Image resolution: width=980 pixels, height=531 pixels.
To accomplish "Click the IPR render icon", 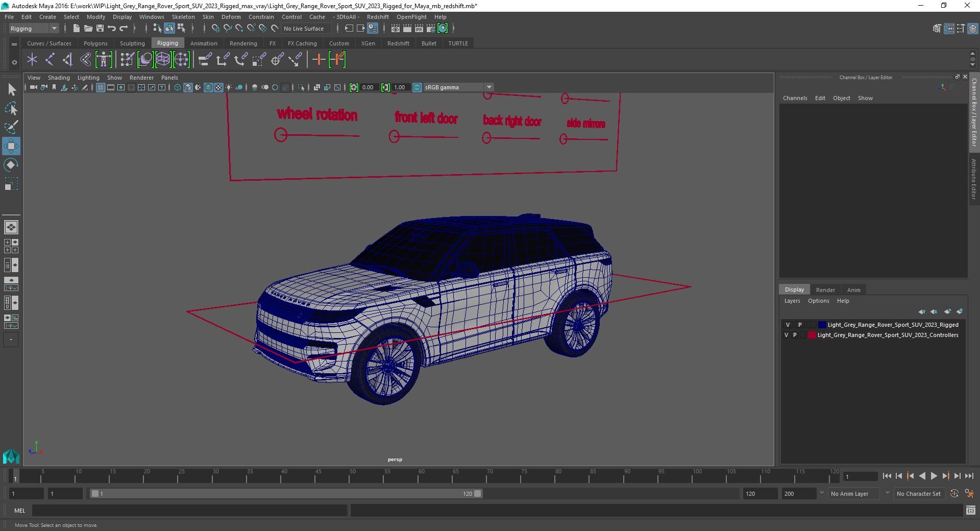I will 419,29.
